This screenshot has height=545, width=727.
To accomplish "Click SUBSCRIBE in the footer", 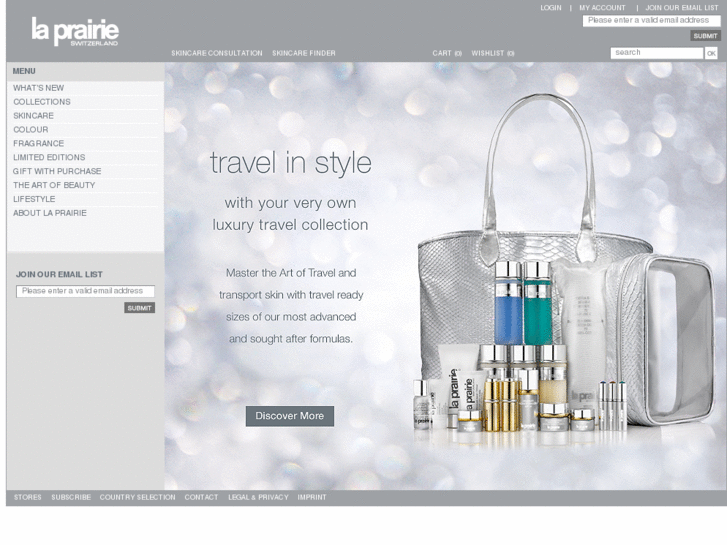I will tap(71, 497).
